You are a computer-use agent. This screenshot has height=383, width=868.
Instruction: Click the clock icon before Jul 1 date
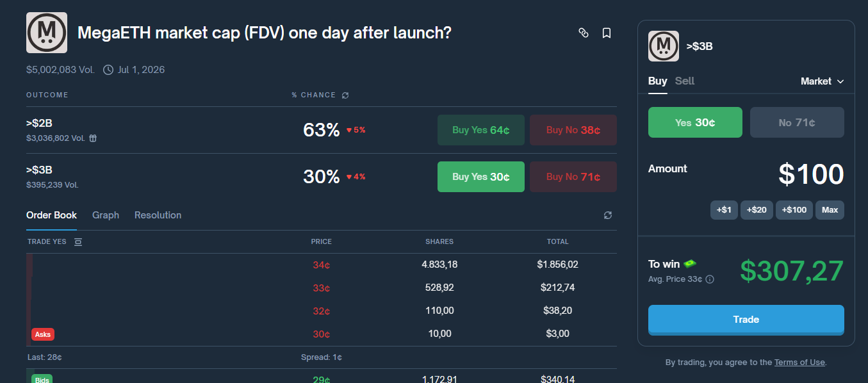(108, 69)
